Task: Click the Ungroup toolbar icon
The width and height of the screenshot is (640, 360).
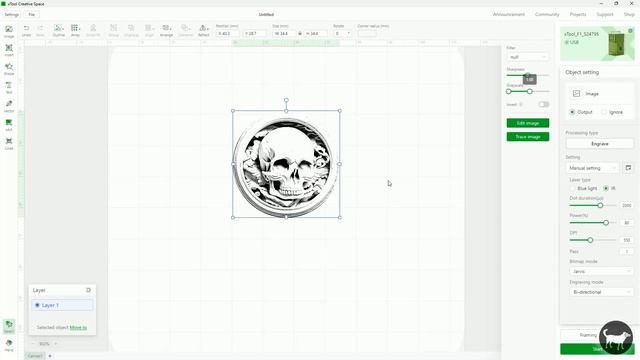Action: [131, 30]
